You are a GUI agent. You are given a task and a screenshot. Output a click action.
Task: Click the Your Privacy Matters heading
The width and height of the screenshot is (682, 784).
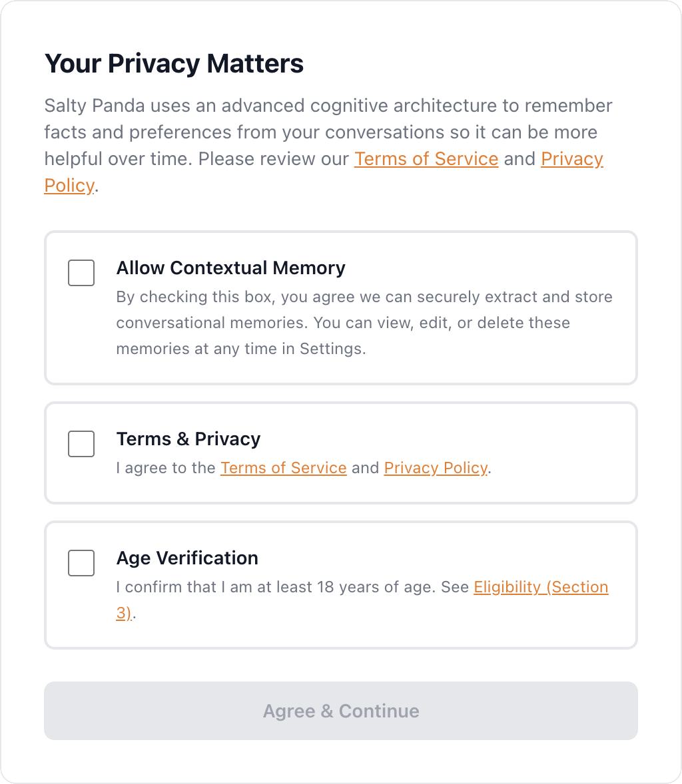(174, 63)
